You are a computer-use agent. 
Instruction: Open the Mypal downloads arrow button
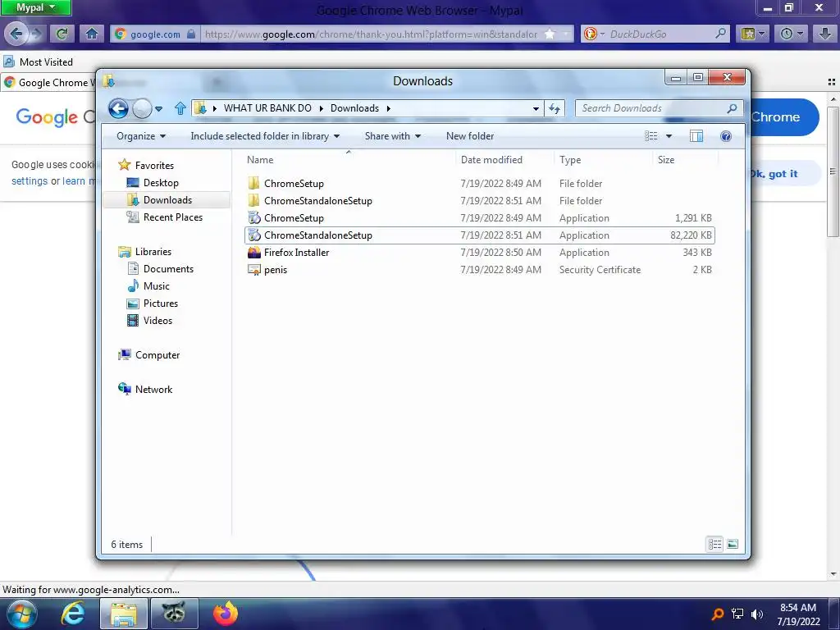point(825,34)
